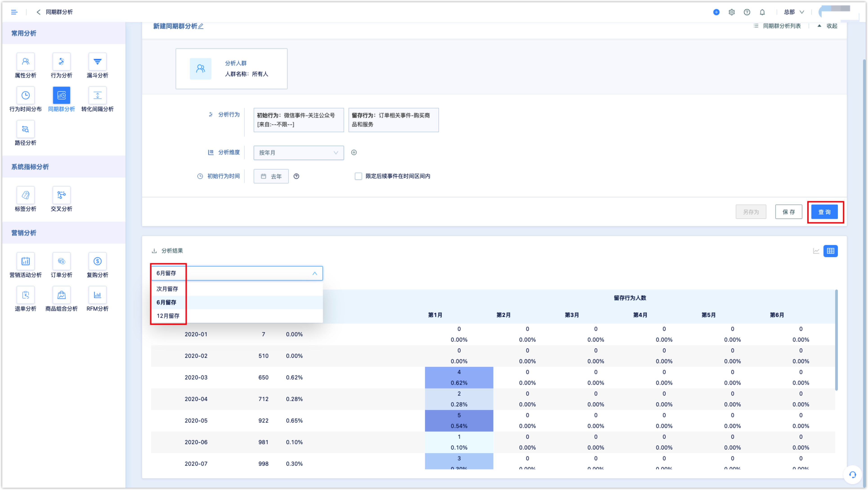Click the 常用分析 section heading
Viewport: 868px width, 490px height.
click(24, 33)
